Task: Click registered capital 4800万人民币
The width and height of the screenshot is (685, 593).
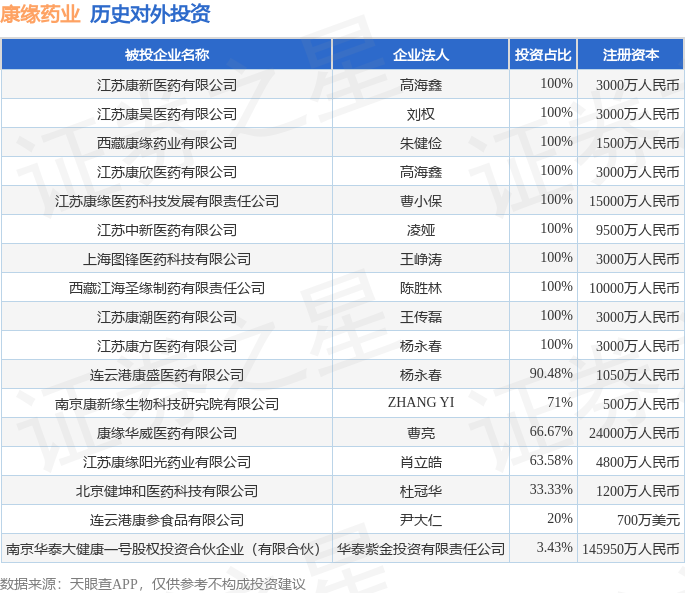Action: tap(637, 462)
